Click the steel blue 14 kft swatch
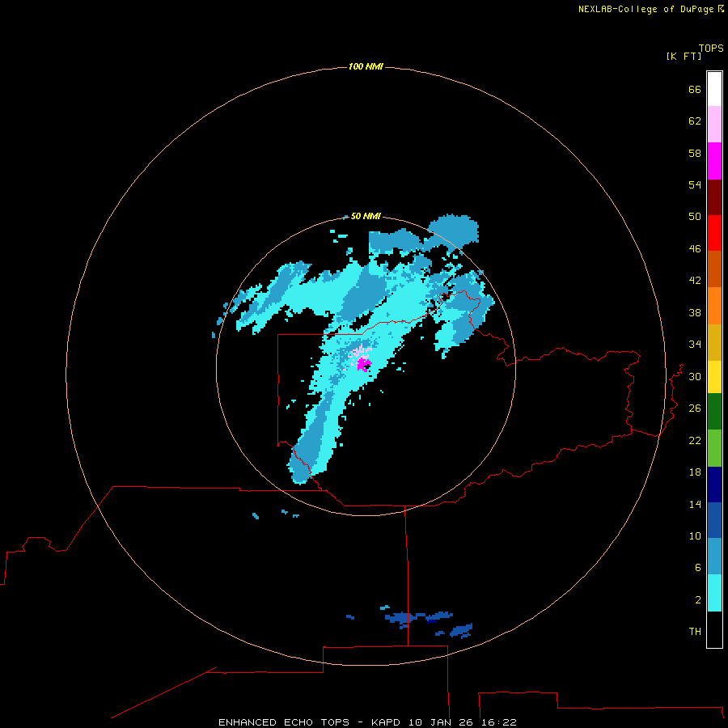The height and width of the screenshot is (728, 728). coord(714,556)
